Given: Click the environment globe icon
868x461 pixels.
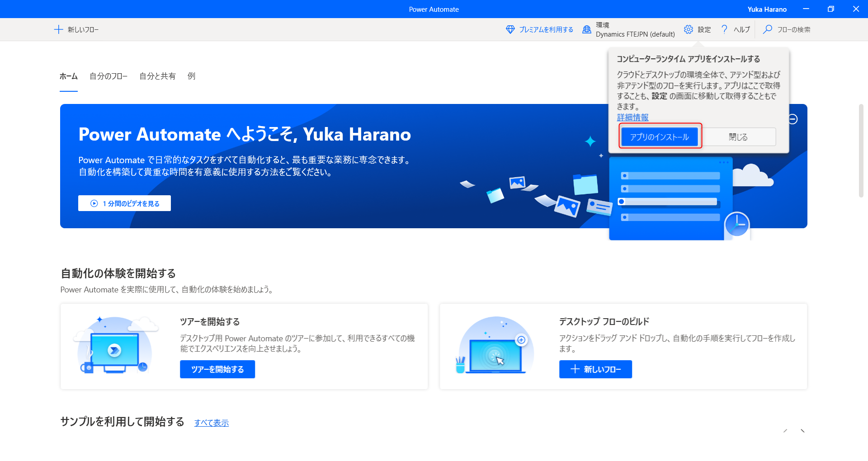Looking at the screenshot, I should (x=586, y=29).
